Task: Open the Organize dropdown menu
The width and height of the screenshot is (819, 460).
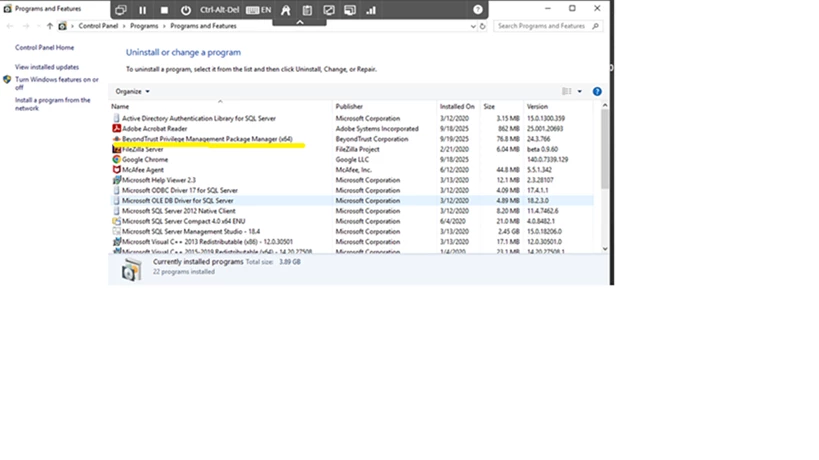Action: [132, 91]
